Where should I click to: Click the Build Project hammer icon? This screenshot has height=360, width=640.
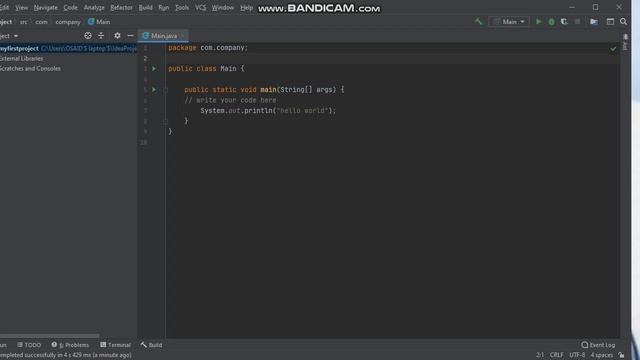coord(478,21)
